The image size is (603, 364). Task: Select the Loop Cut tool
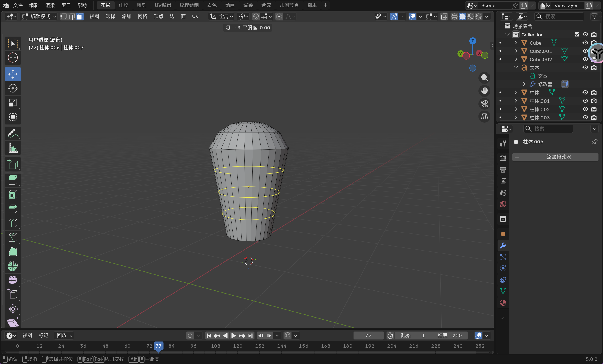click(13, 223)
